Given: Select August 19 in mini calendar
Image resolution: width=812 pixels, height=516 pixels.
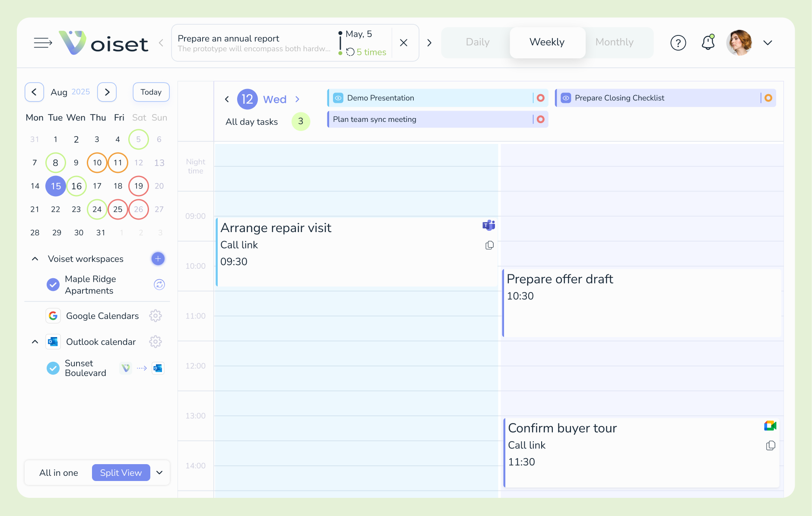Looking at the screenshot, I should tap(139, 186).
